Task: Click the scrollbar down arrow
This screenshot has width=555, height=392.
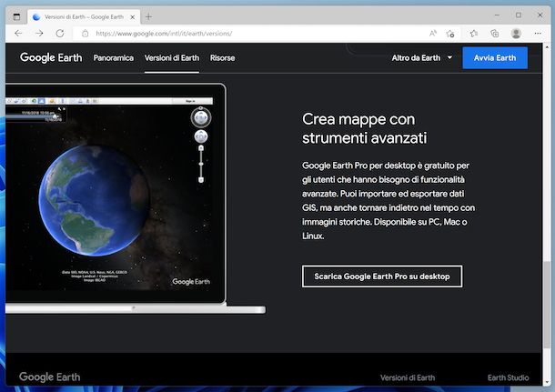Action: point(547,382)
